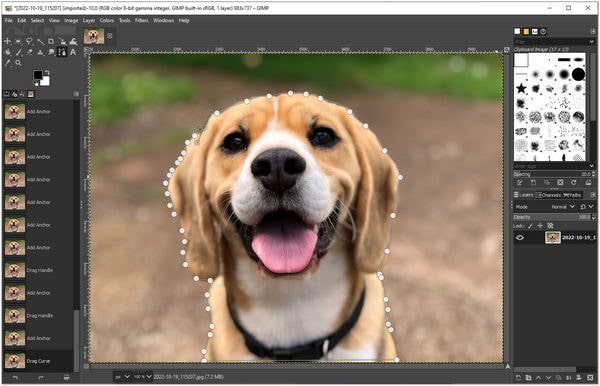The image size is (600, 386).
Task: Delete the selected brush
Action: pyautogui.click(x=560, y=182)
